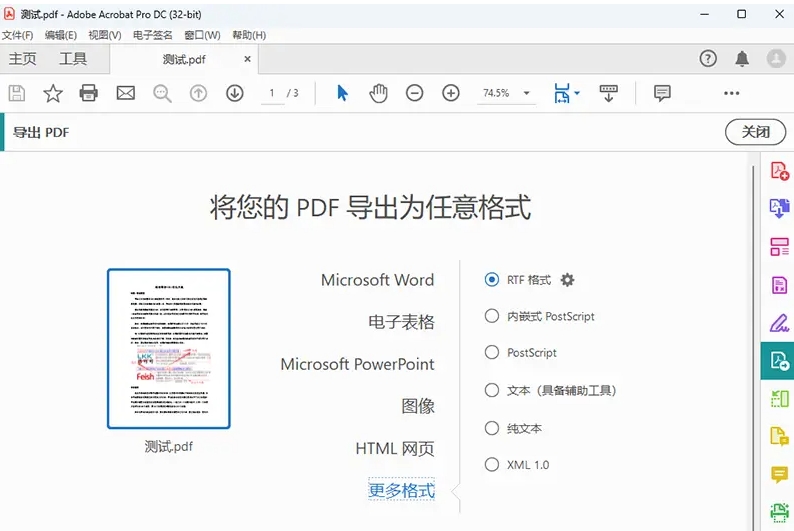Zoom out with the minus icon
The image size is (794, 531).
point(414,93)
